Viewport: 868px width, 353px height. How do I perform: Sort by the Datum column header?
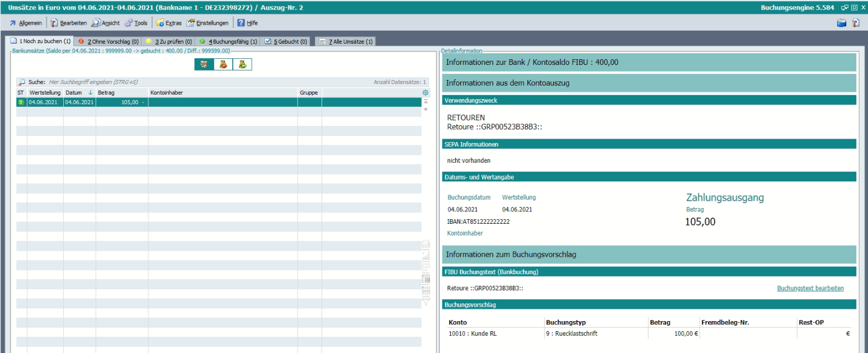tap(73, 92)
